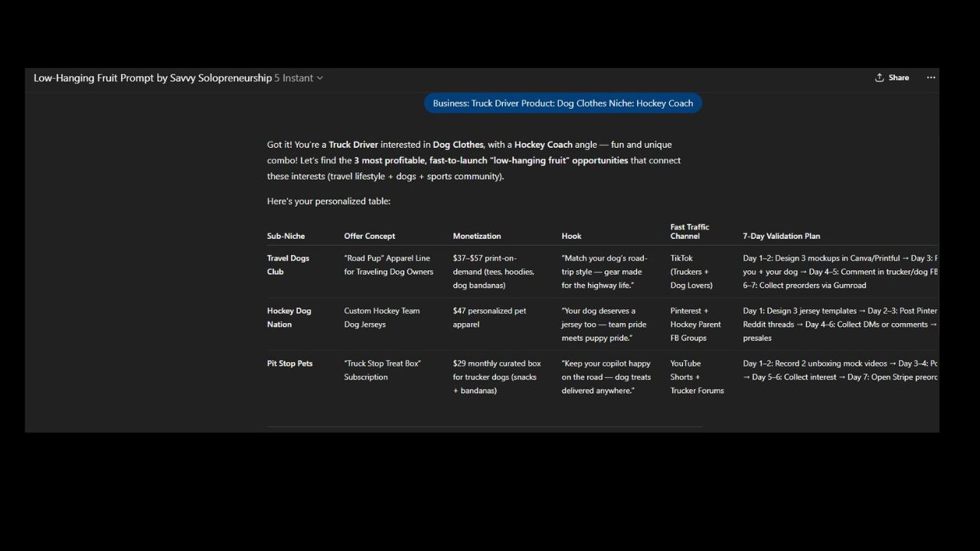Image resolution: width=980 pixels, height=551 pixels.
Task: Click the Share button label
Action: coord(899,78)
